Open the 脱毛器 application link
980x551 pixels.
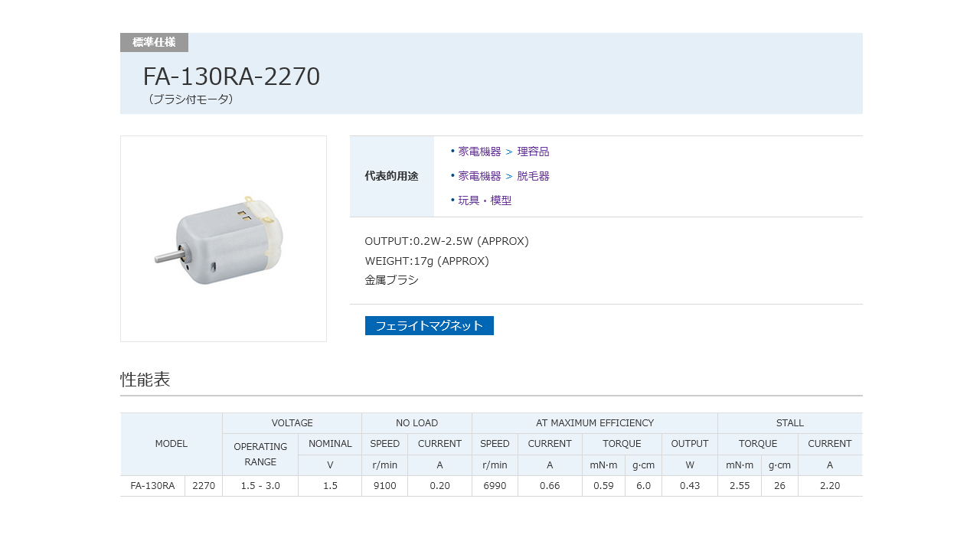click(533, 176)
